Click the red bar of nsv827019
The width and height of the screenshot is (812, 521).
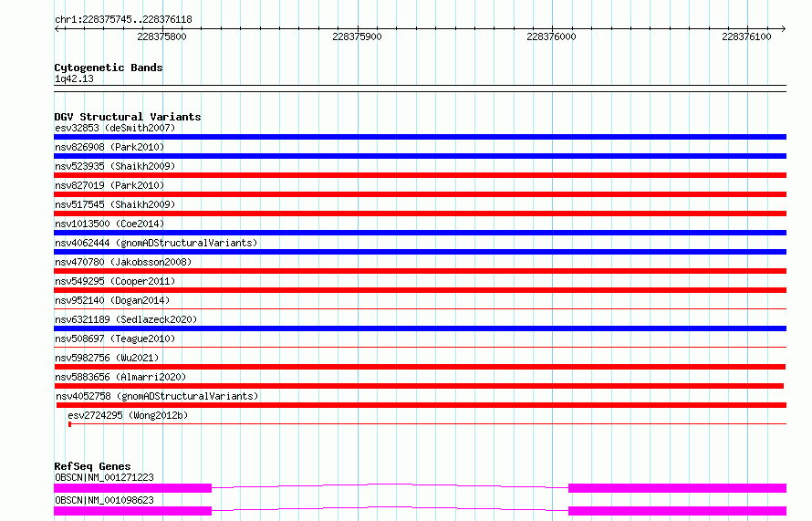click(420, 194)
